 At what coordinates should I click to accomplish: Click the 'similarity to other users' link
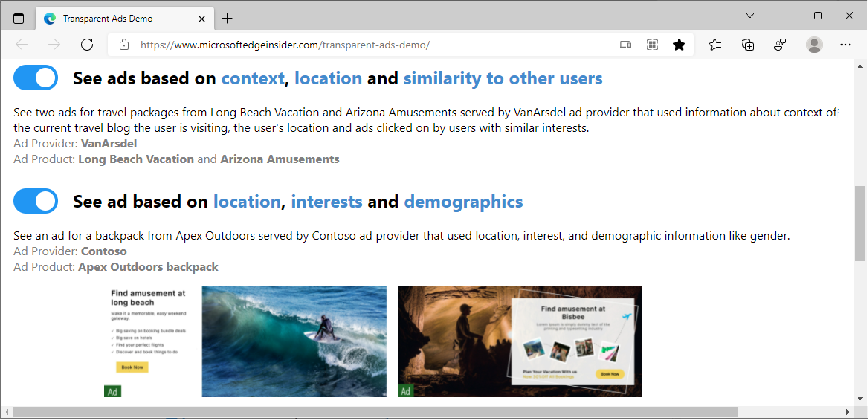503,78
